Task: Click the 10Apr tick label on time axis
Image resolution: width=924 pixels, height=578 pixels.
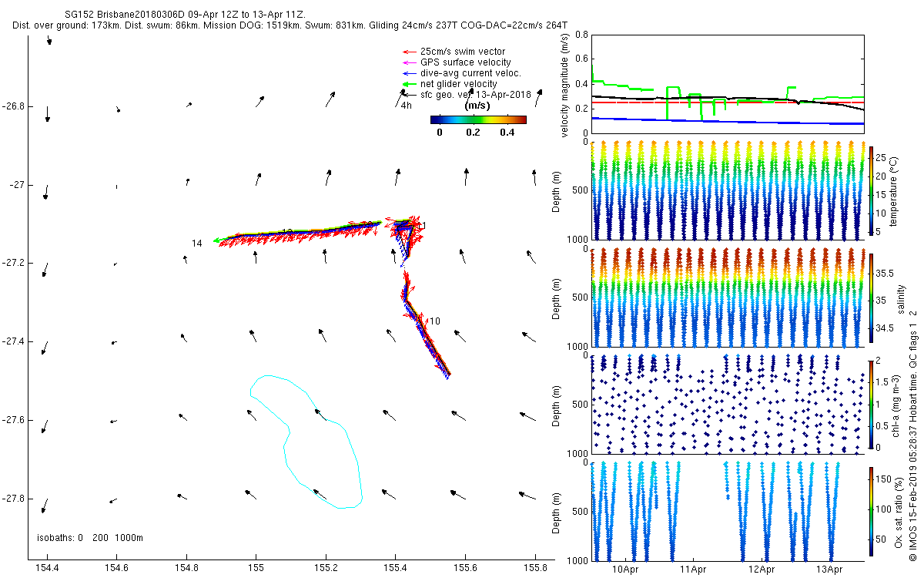Action: (x=625, y=570)
